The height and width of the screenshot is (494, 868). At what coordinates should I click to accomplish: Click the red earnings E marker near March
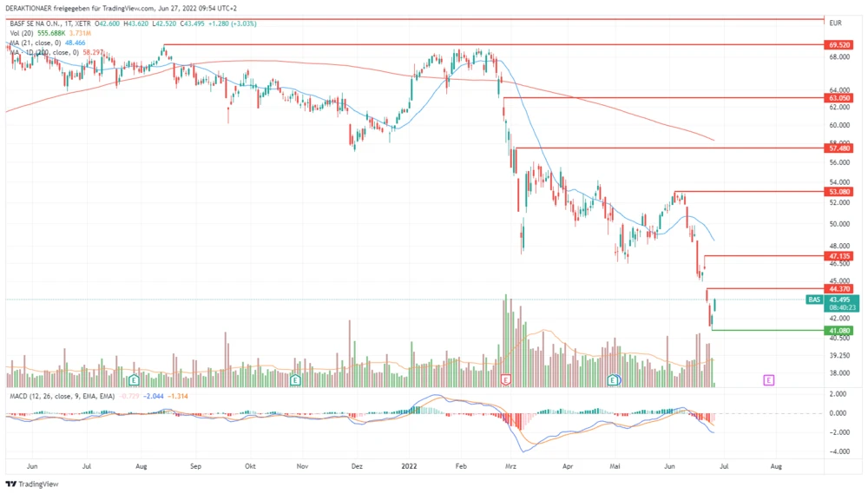click(507, 380)
